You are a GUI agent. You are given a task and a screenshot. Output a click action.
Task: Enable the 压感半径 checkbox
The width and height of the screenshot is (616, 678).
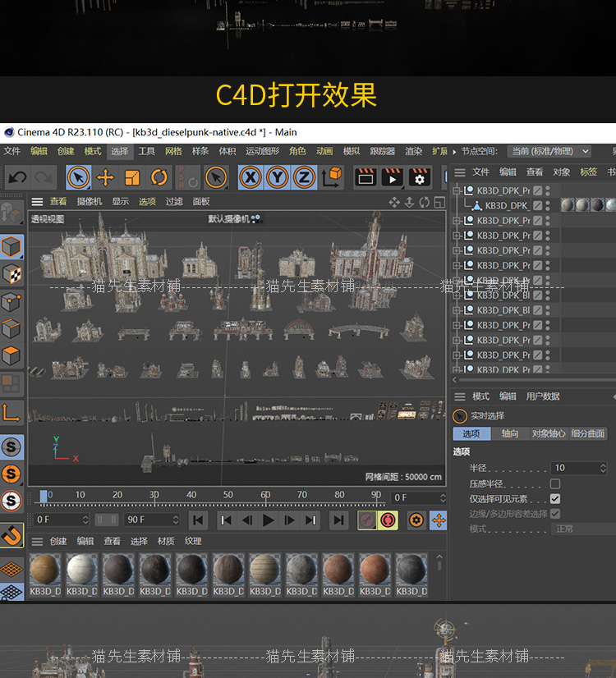pos(555,483)
